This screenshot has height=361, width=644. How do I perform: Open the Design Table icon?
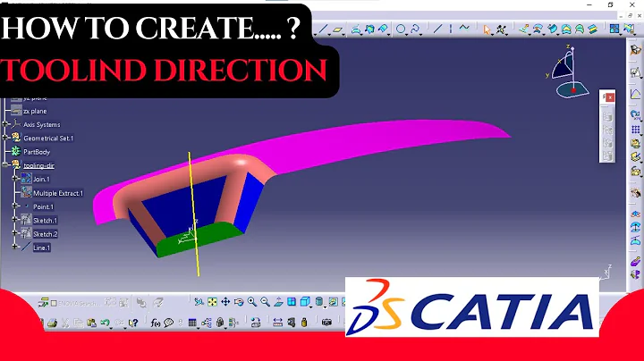(192, 323)
